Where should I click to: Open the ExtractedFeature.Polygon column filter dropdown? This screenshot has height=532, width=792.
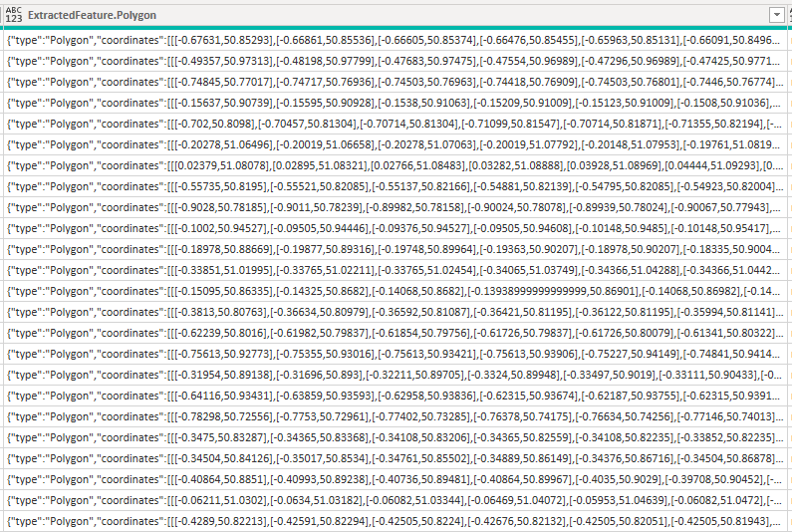click(x=775, y=14)
